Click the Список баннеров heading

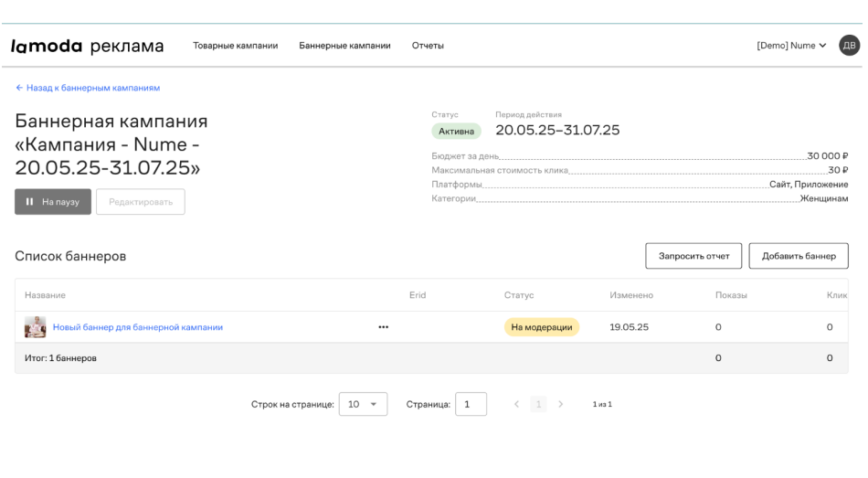click(x=70, y=256)
